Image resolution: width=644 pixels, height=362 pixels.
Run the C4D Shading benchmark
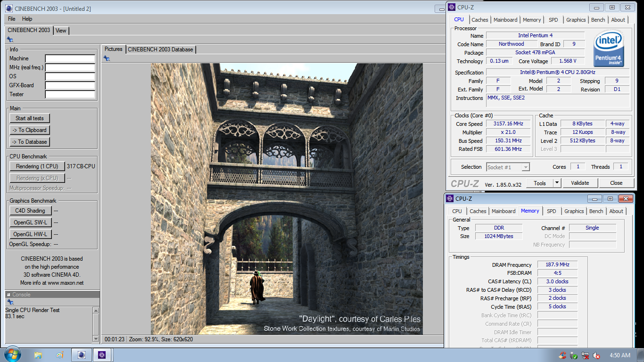pos(30,211)
